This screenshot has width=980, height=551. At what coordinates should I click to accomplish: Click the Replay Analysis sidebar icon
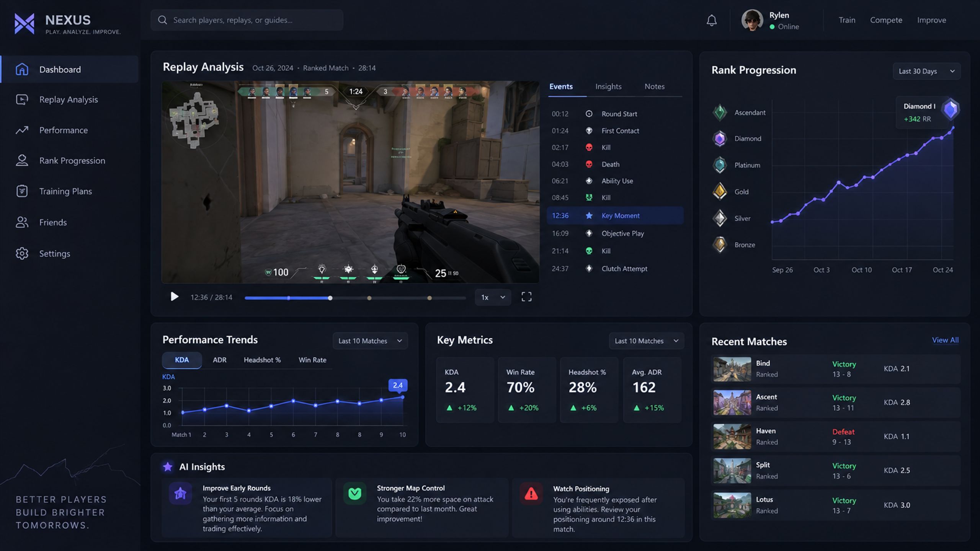point(22,99)
